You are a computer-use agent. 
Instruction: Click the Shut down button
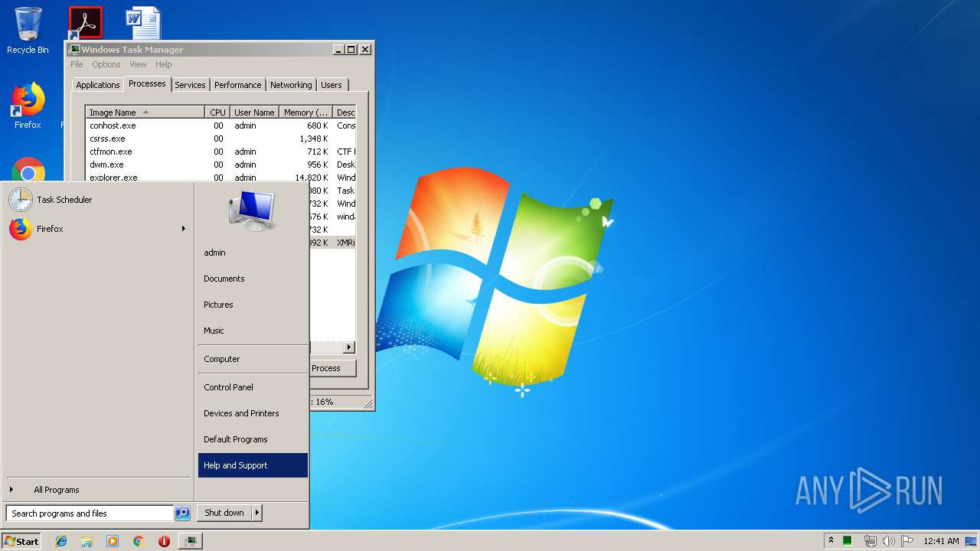pyautogui.click(x=224, y=513)
